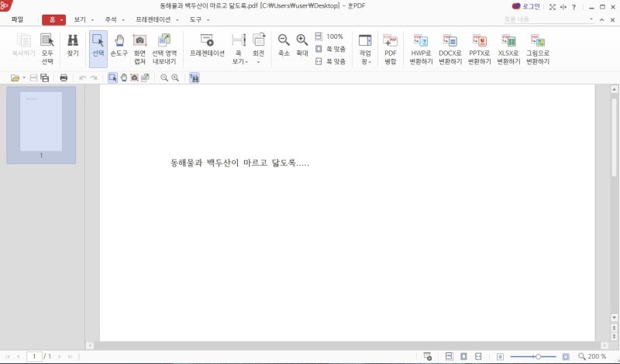Click PPTX로 변환하기 conversion icon
The width and height of the screenshot is (620, 364).
(480, 49)
